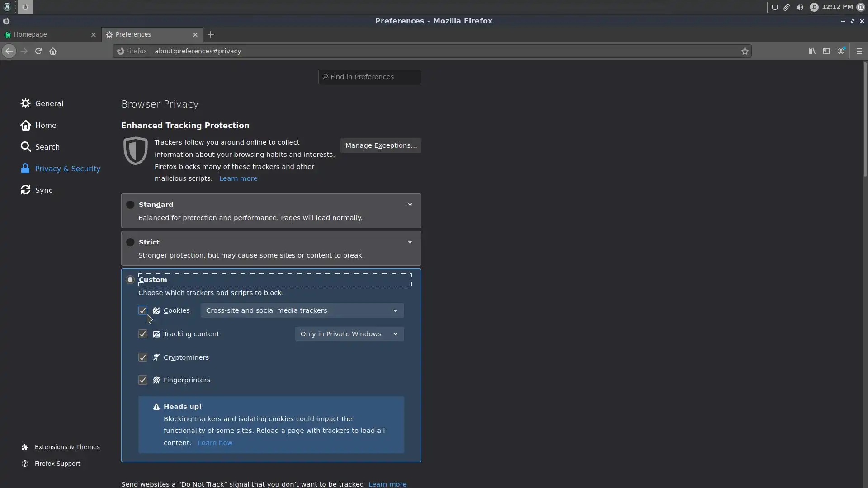Reload the current page
The height and width of the screenshot is (488, 868).
38,51
